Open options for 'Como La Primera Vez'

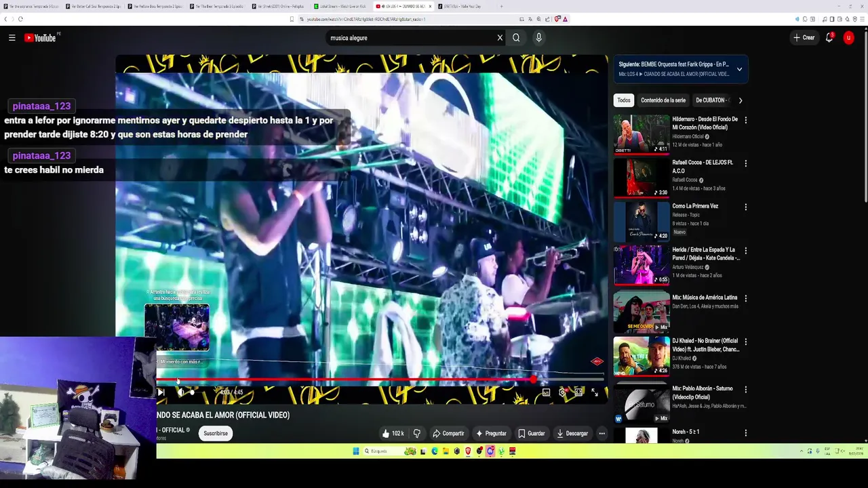(745, 207)
